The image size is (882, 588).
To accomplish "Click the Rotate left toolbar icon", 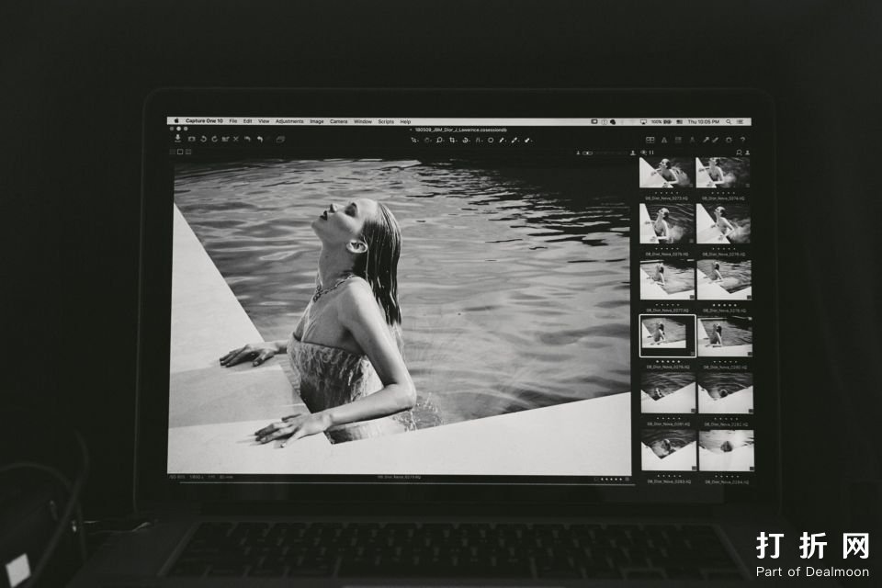I will [x=203, y=140].
